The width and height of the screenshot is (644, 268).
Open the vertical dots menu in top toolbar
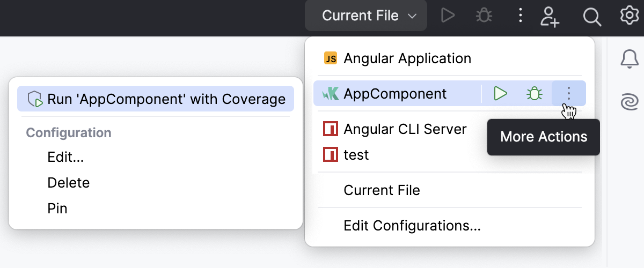519,16
